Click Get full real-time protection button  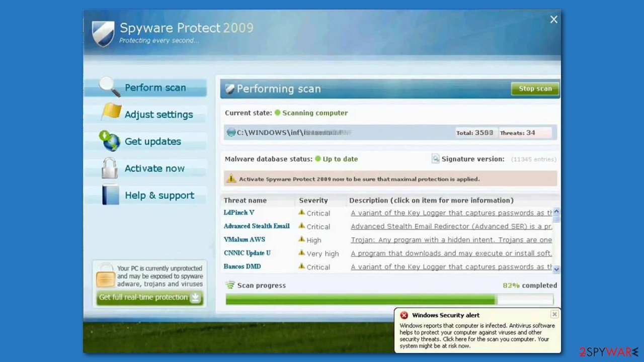coord(150,297)
